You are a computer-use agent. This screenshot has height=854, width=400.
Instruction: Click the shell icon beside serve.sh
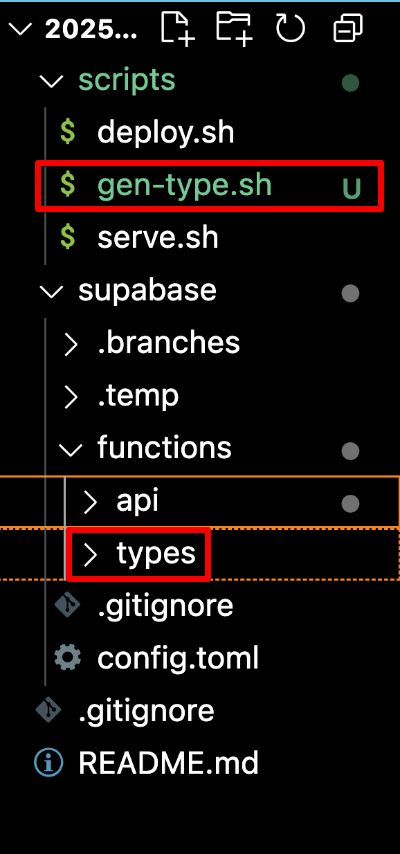coord(68,237)
